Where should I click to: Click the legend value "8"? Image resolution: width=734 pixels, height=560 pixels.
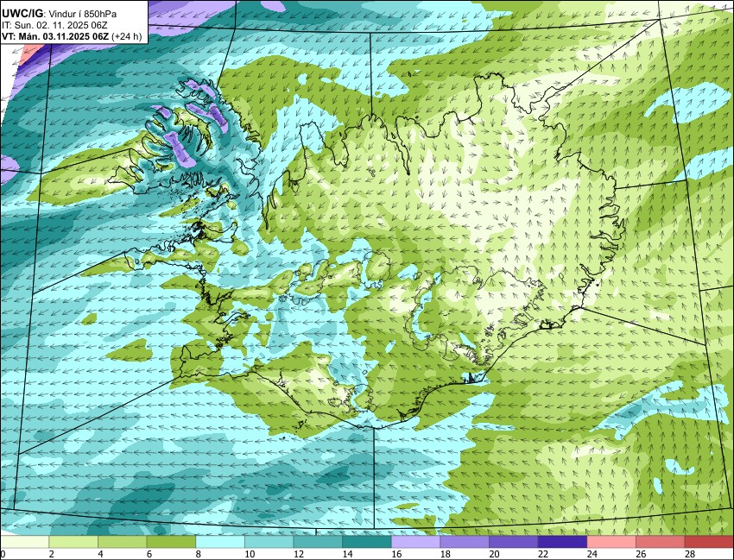click(x=198, y=554)
